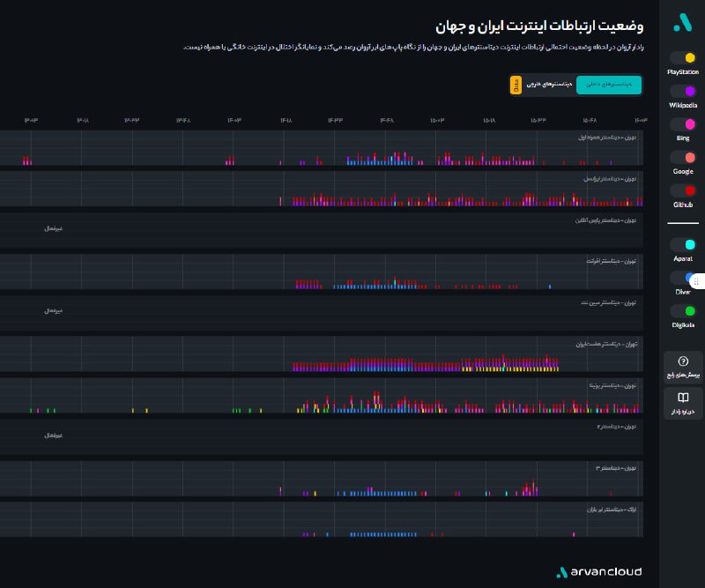Switch off the Github service filter
Image resolution: width=705 pixels, height=588 pixels.
[x=682, y=190]
